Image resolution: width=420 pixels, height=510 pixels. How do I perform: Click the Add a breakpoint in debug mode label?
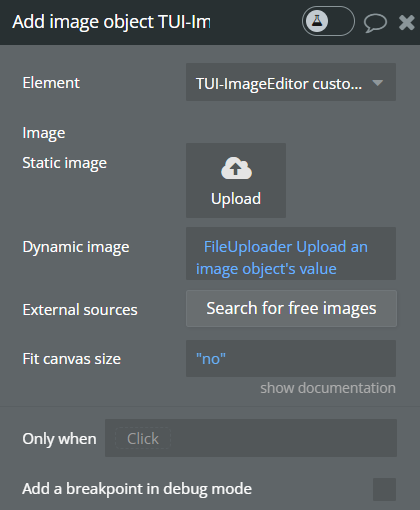pos(137,489)
